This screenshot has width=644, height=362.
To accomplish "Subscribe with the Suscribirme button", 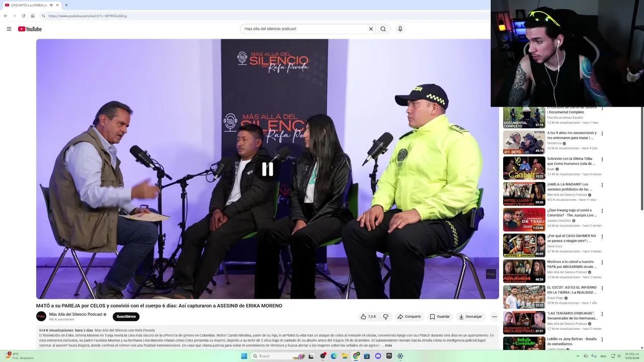I will [126, 317].
